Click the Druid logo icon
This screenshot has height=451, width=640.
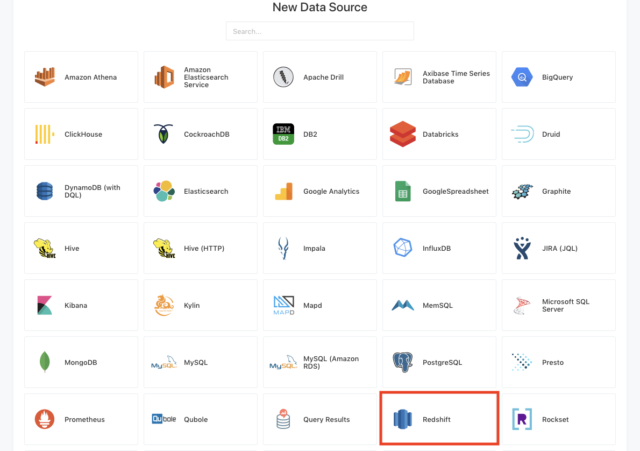522,134
